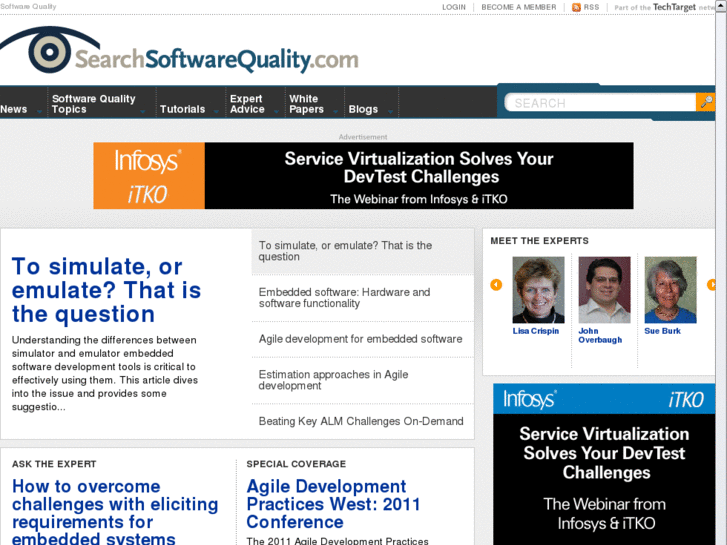The image size is (727, 545).
Task: Expand the White Papers menu arrow
Action: 335,112
